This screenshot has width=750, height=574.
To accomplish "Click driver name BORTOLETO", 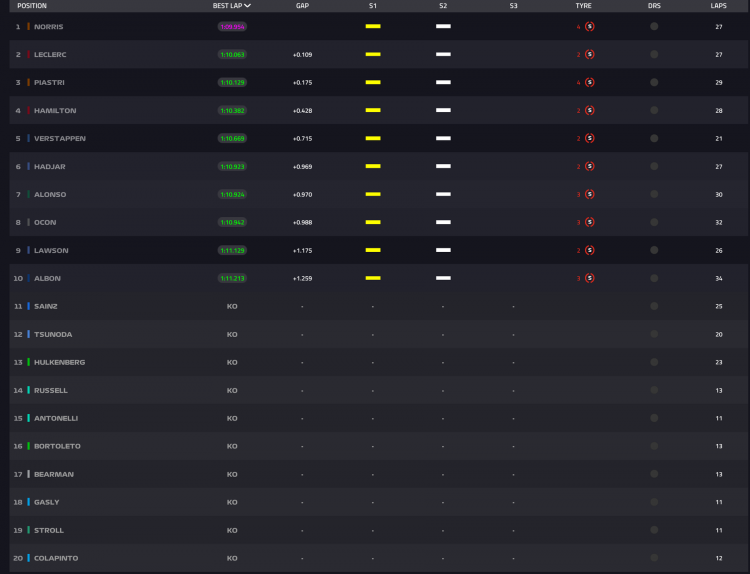I will 57,446.
